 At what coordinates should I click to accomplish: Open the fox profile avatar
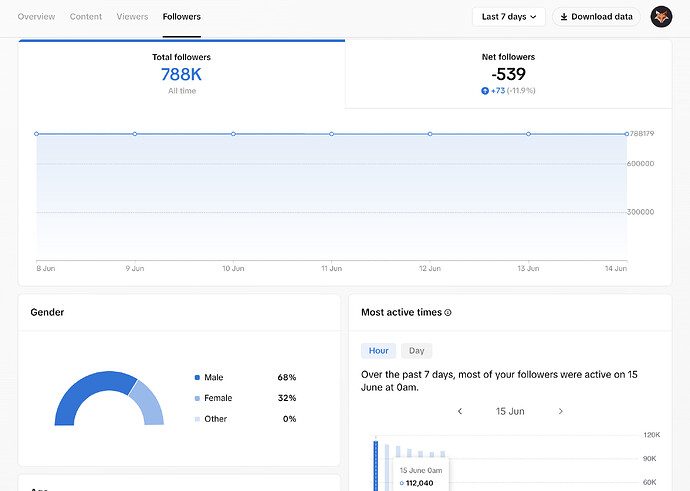pos(661,17)
